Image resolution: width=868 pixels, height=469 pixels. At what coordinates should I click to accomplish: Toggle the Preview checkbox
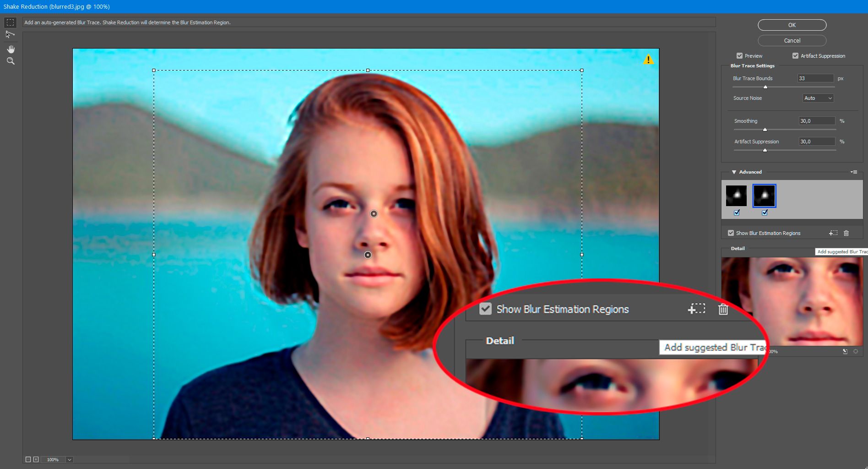click(x=740, y=55)
